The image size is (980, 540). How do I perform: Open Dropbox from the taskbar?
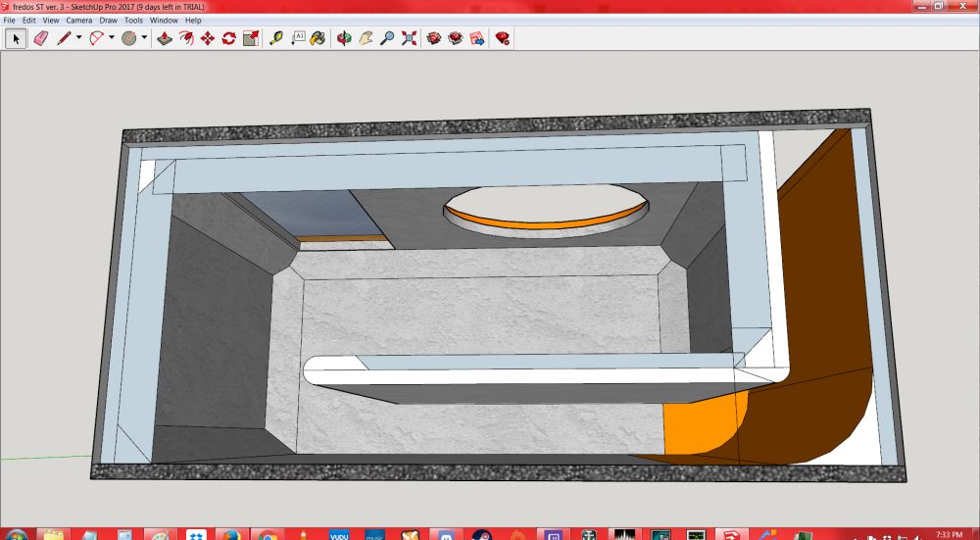pos(197,536)
